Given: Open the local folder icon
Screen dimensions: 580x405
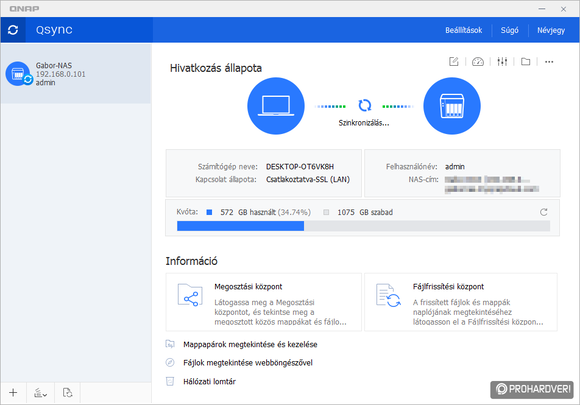Looking at the screenshot, I should coord(525,61).
